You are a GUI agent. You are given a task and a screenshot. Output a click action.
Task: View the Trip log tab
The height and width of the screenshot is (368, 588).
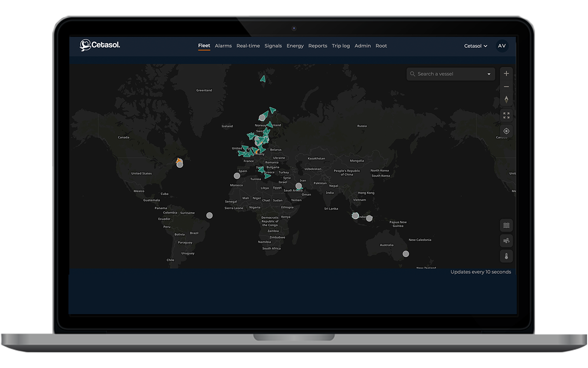point(341,46)
